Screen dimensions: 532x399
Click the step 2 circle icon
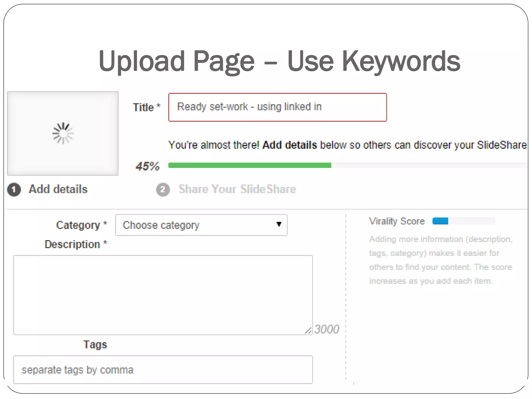tap(163, 189)
